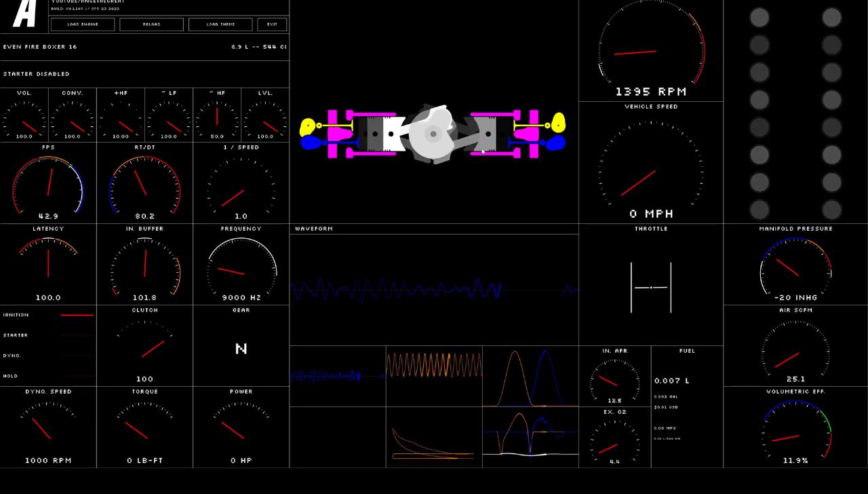The image size is (868, 494).
Task: Click the top-left cylinder indicator light
Action: point(759,18)
